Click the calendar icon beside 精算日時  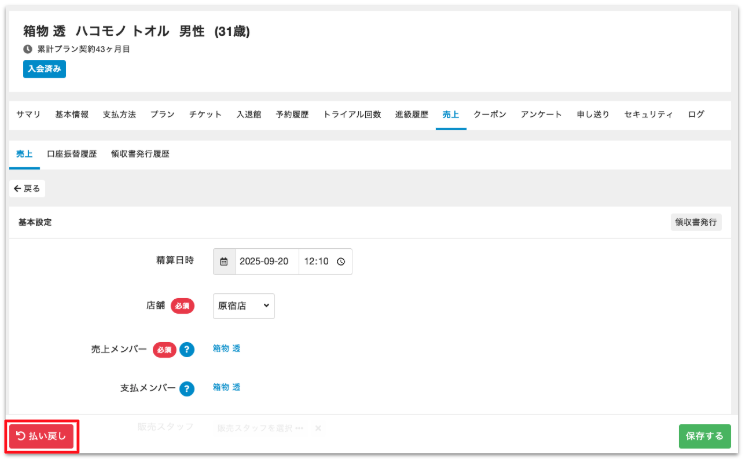[x=224, y=261]
